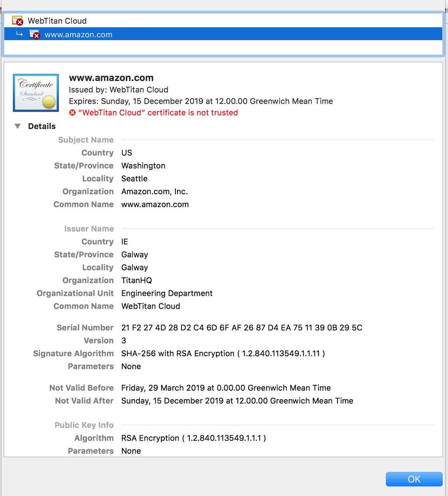The width and height of the screenshot is (448, 496).
Task: Click the Issuer Name section heading
Action: pos(89,229)
